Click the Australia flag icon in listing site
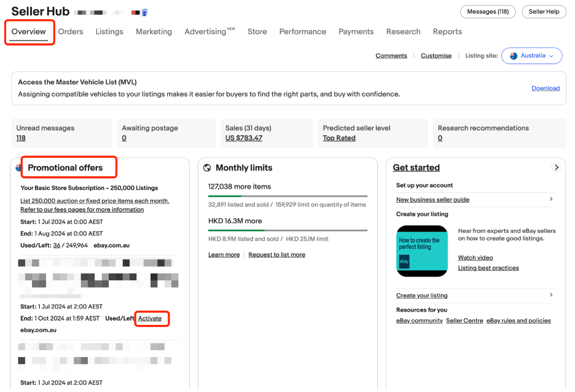Image resolution: width=575 pixels, height=392 pixels. (514, 56)
